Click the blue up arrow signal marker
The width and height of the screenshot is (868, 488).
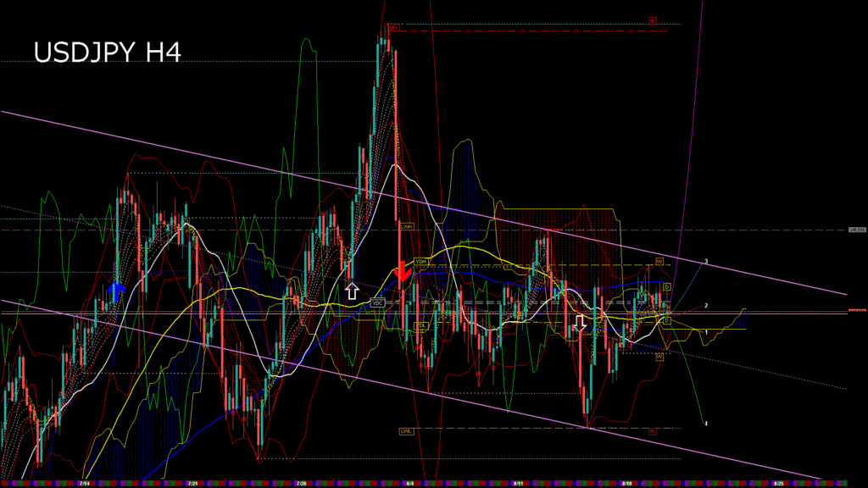[x=116, y=291]
